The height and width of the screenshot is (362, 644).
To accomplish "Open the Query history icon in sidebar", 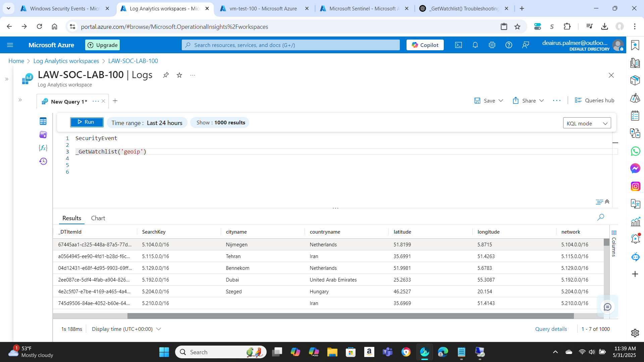I will pos(43,161).
